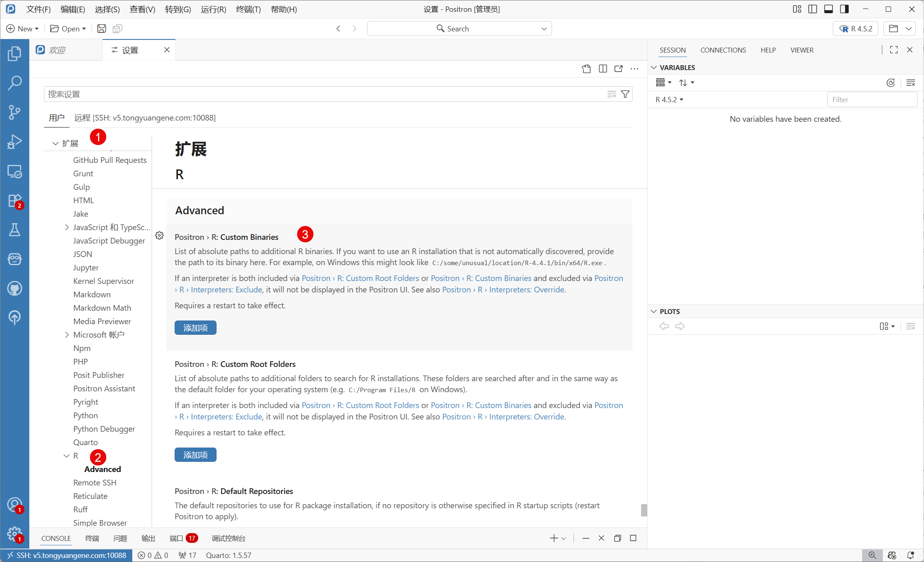924x562 pixels.
Task: Open the Search view in activity bar
Action: pyautogui.click(x=15, y=83)
